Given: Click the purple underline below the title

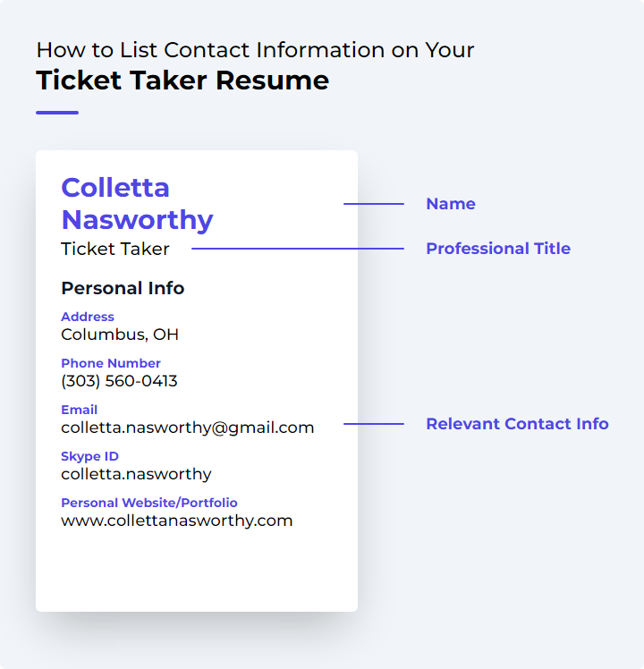Looking at the screenshot, I should [57, 113].
